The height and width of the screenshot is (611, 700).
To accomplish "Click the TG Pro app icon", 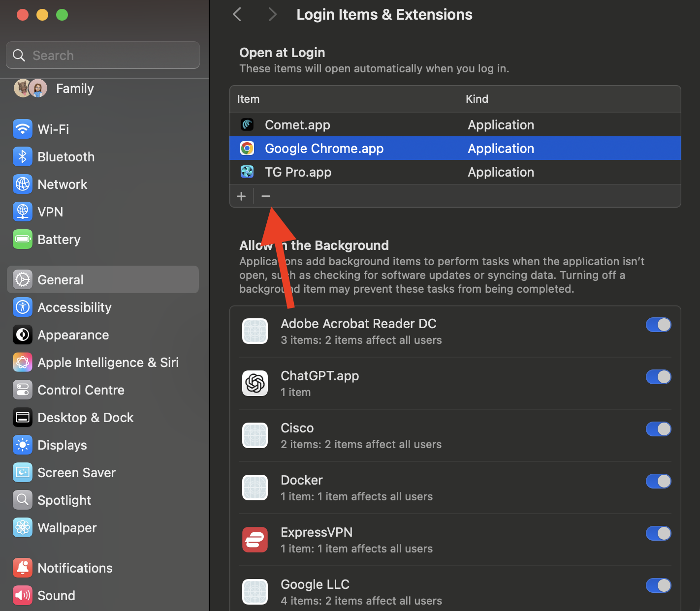I will pos(247,172).
